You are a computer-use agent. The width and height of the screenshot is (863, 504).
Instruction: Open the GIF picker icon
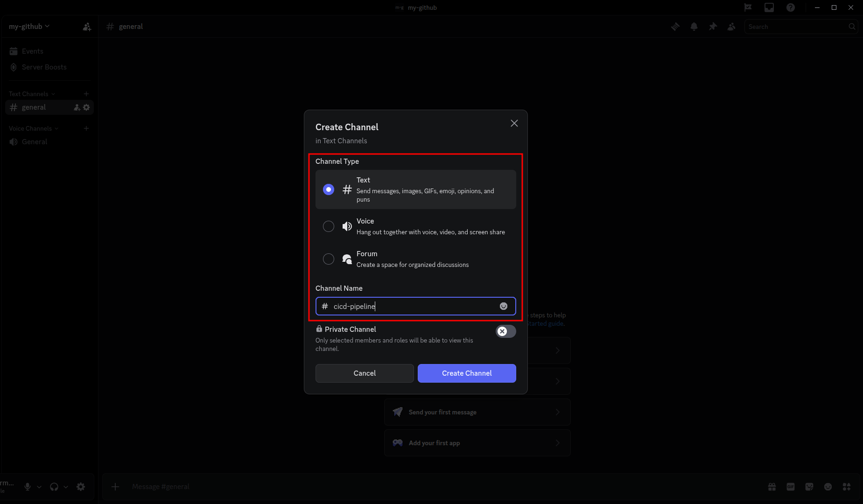(x=791, y=487)
